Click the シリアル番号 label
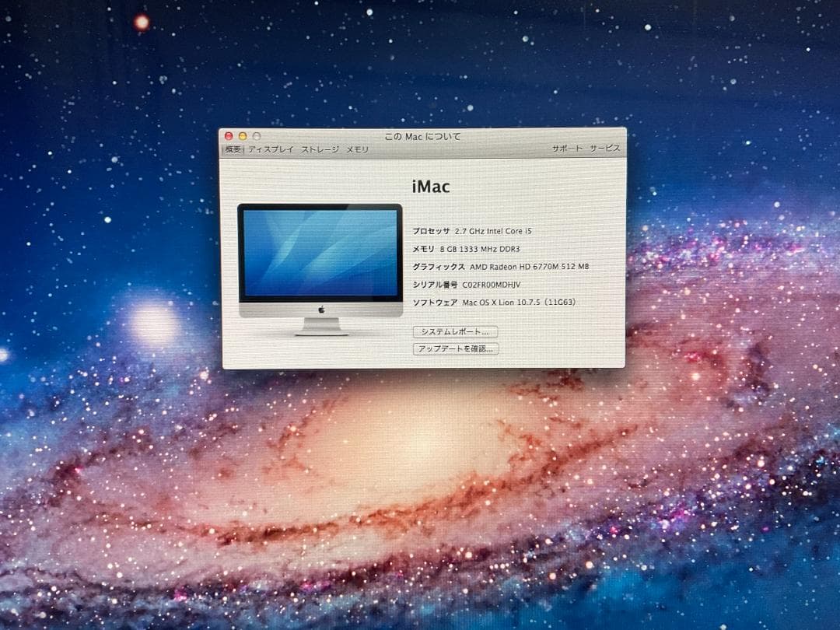 pos(435,285)
